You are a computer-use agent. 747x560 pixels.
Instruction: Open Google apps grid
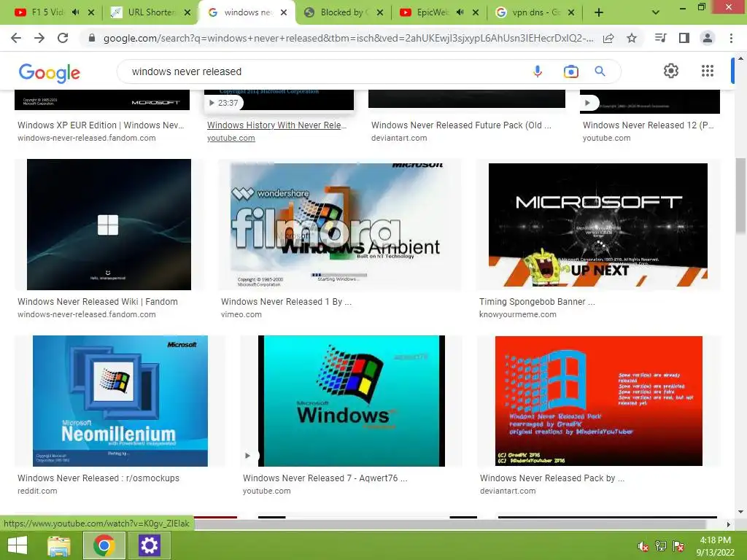pos(708,71)
